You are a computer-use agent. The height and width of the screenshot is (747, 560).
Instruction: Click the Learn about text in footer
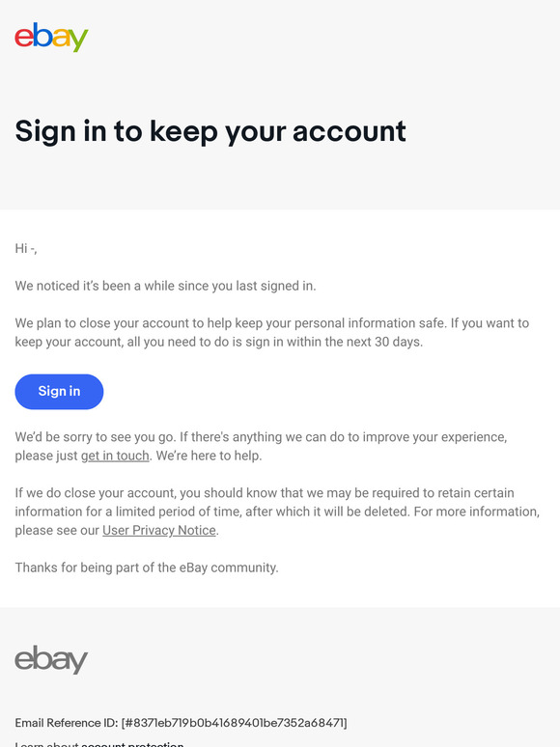click(46, 744)
